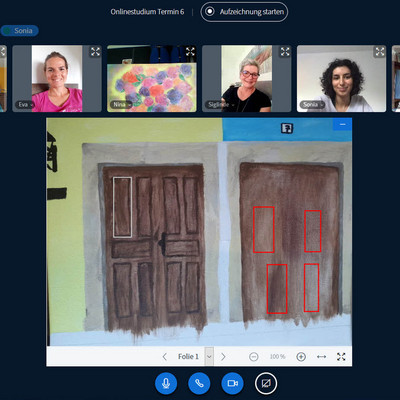Go to the next slide arrow
The width and height of the screenshot is (400, 400).
(x=223, y=357)
